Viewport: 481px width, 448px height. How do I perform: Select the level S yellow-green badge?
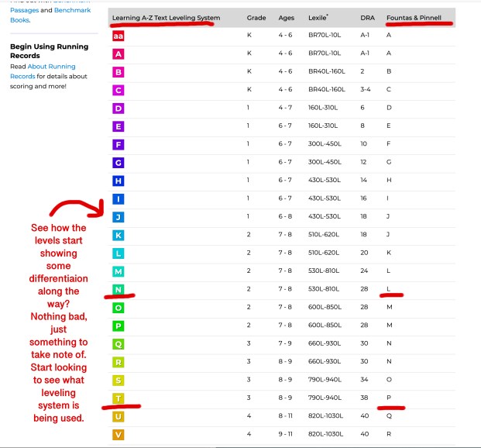coord(118,380)
